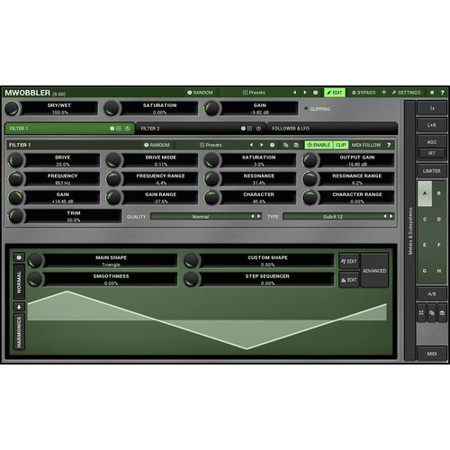This screenshot has width=450, height=450.
Task: Toggle the Filter 1 tab power icon
Action: click(x=127, y=128)
